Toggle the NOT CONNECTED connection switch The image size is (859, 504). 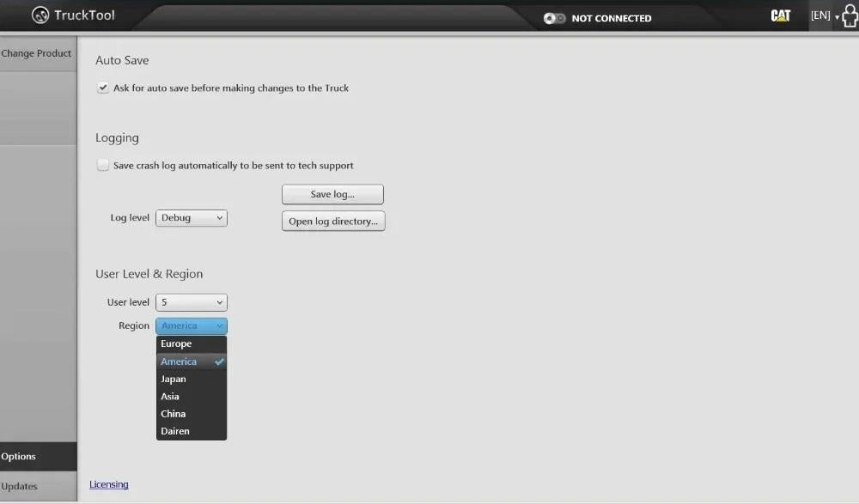554,19
